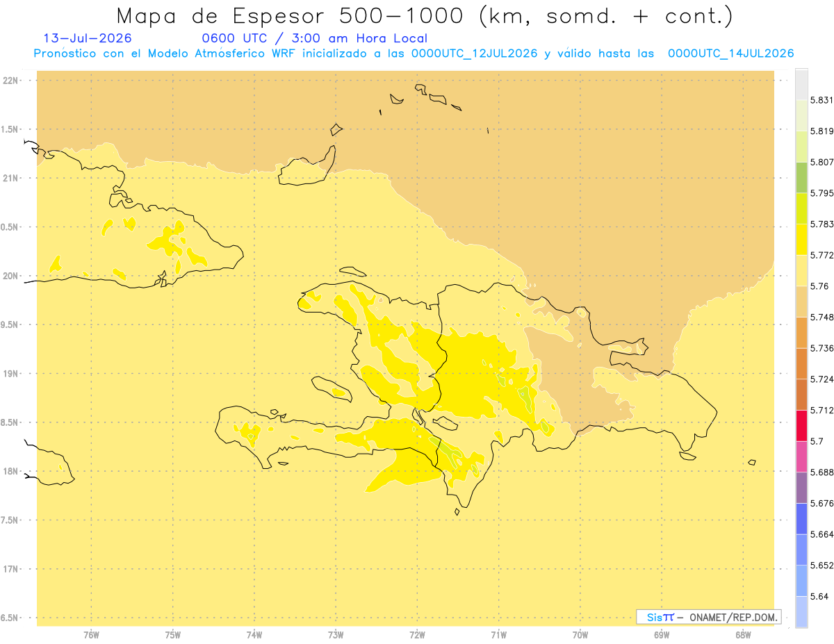
Task: Click the 'Pronóstico con el Modelo Atmosférico WRF' forecast line
Action: [414, 53]
